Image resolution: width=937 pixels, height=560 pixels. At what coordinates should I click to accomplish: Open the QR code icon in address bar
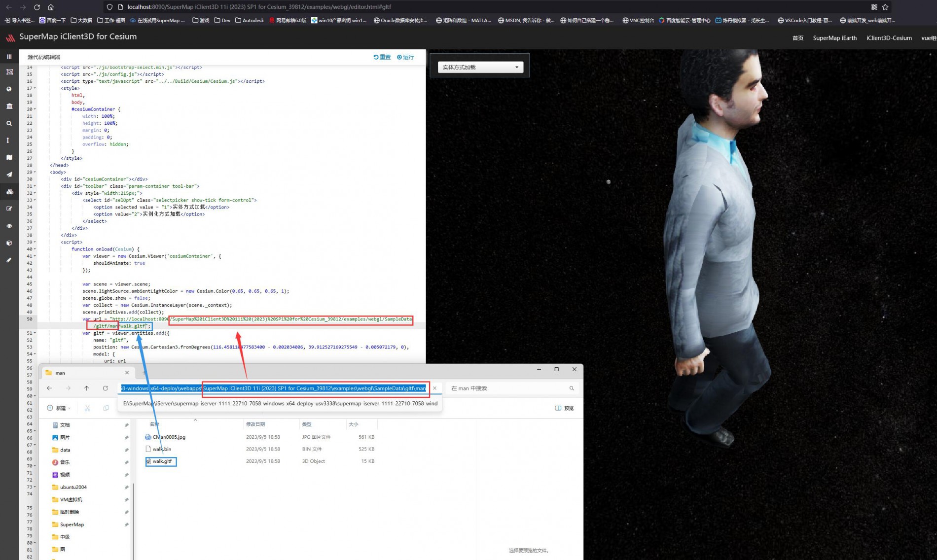click(874, 7)
